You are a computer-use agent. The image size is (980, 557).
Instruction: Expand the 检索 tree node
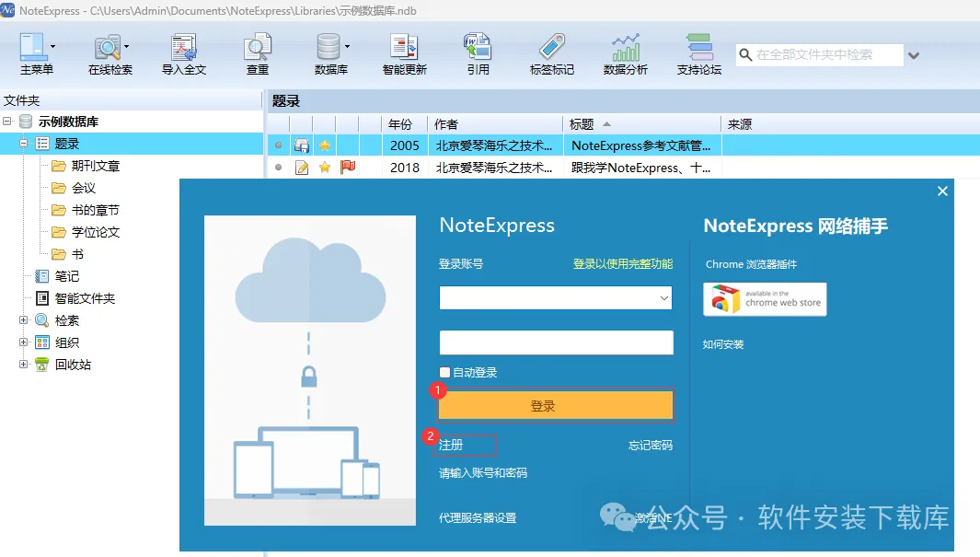coord(23,320)
